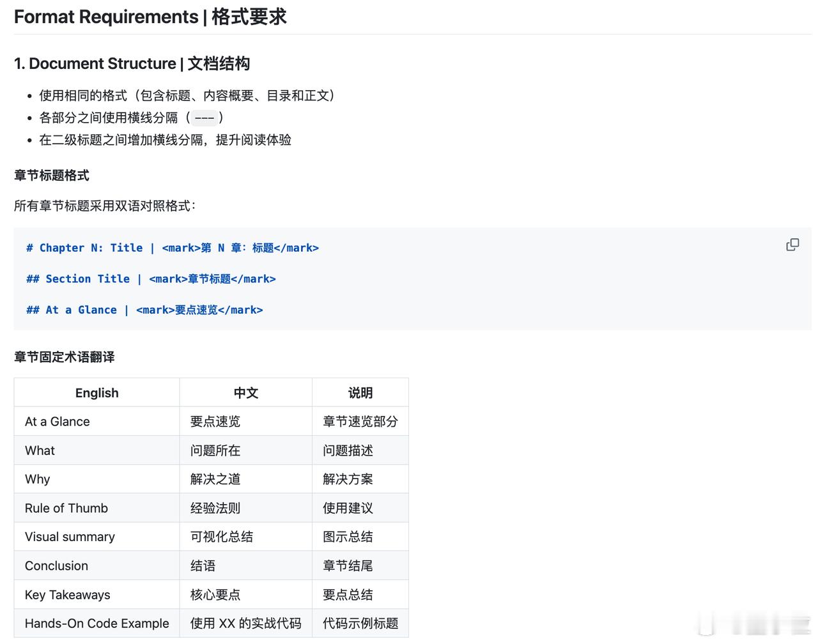Click the "# Chapter N: Title" code line
The image size is (818, 644).
pyautogui.click(x=173, y=248)
